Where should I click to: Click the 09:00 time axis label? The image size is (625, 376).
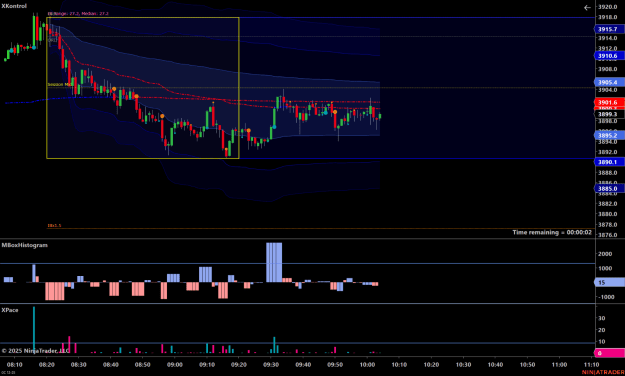[175, 364]
